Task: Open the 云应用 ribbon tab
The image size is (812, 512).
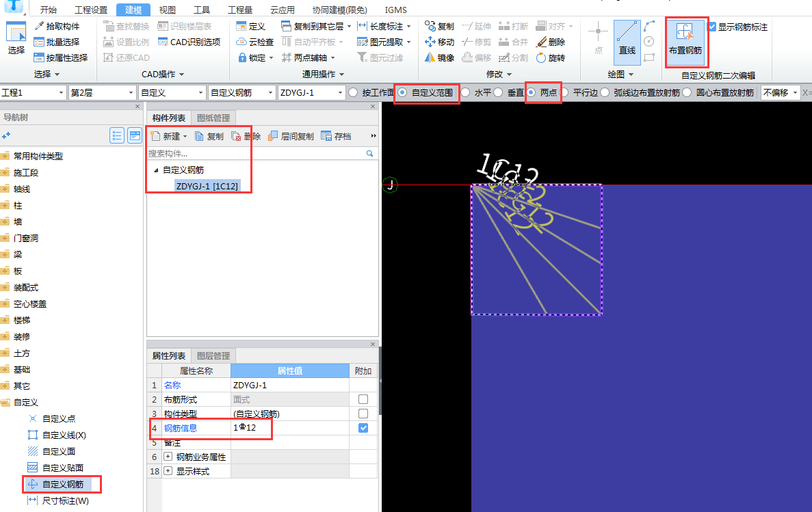Action: (x=283, y=10)
